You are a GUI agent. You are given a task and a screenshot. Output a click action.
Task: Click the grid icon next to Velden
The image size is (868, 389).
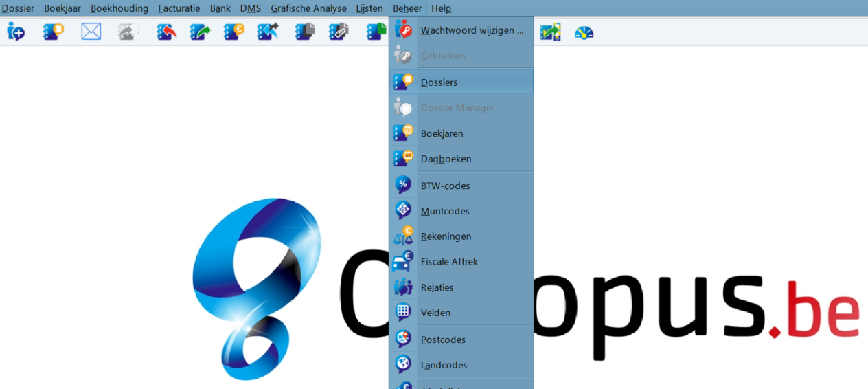403,312
